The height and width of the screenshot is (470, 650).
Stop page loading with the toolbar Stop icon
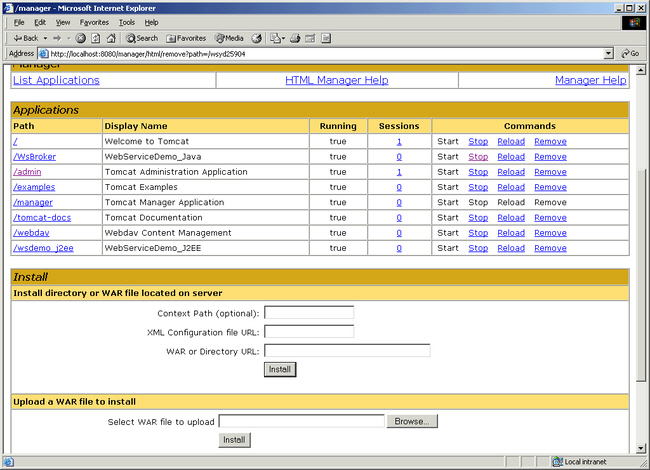pyautogui.click(x=80, y=38)
